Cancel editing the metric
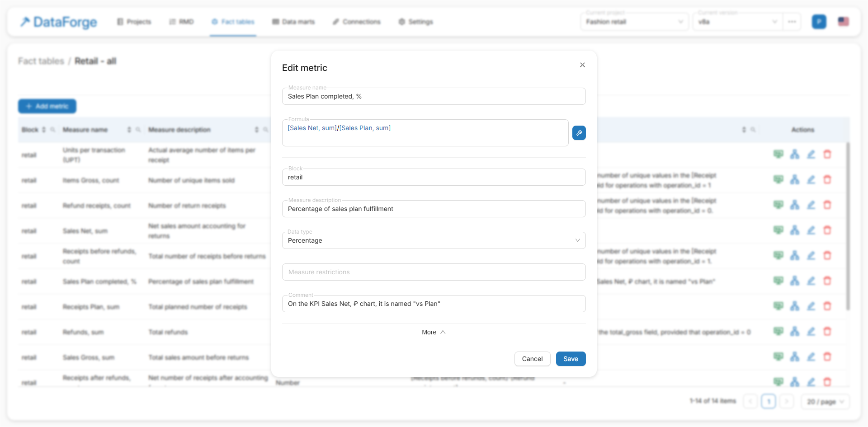This screenshot has height=427, width=868. coord(532,359)
